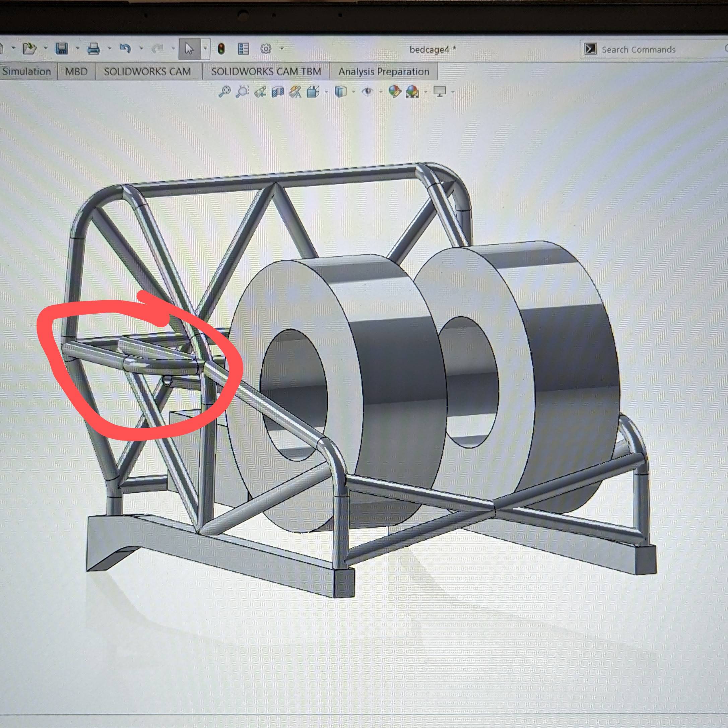Expand the dropdown arrow next to Save
728x728 pixels.
[77, 48]
